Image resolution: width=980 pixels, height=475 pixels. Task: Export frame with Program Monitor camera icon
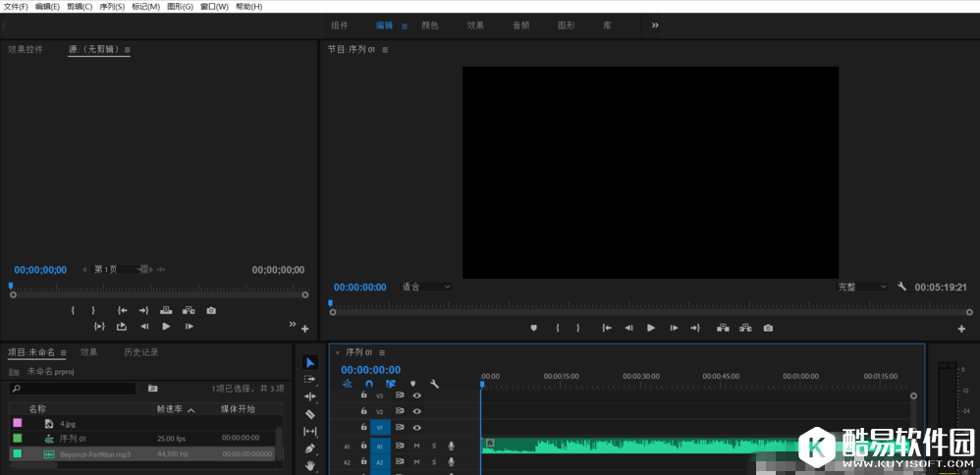768,328
